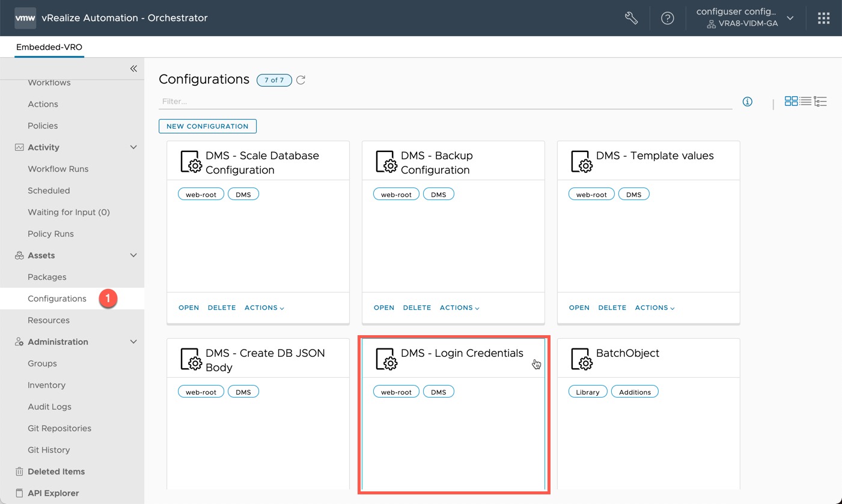
Task: Open Inventory in sidebar
Action: tap(46, 385)
